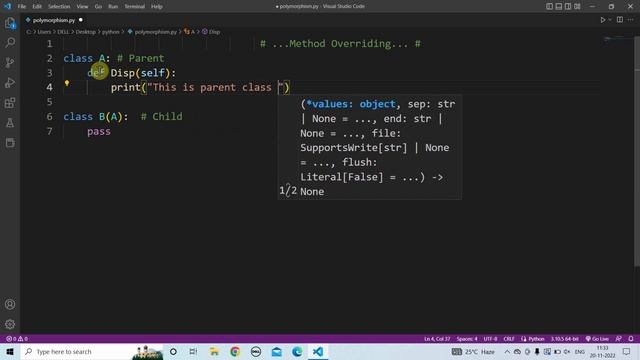
Task: Click the VS Code logo in title bar
Action: tap(7, 6)
